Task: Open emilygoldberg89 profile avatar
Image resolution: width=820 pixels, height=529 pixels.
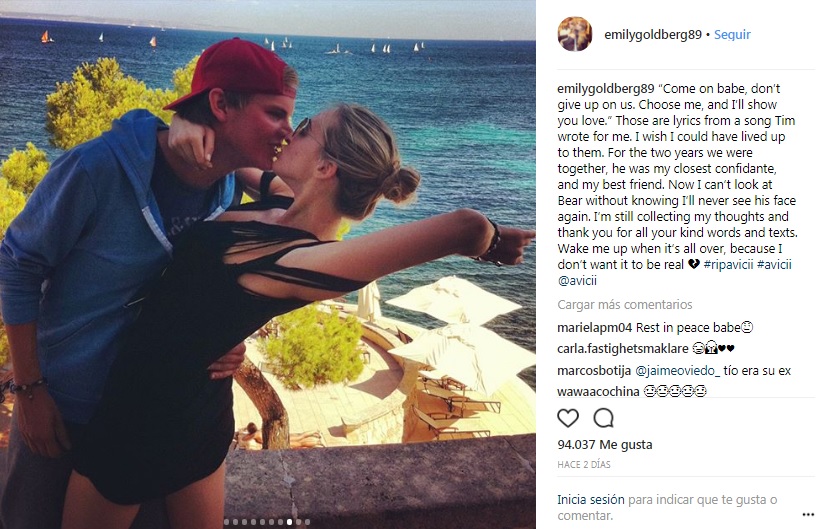Action: [575, 34]
